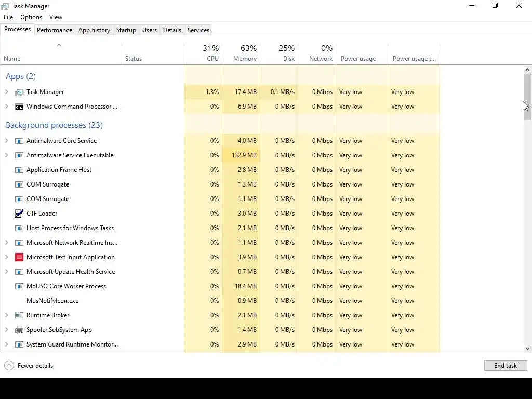Image resolution: width=532 pixels, height=399 pixels.
Task: Click the 0.1 MB/s disk value
Action: point(283,92)
